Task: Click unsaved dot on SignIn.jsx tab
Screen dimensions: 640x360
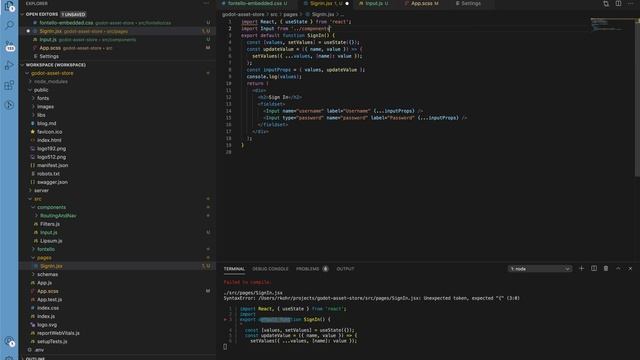Action: (347, 4)
